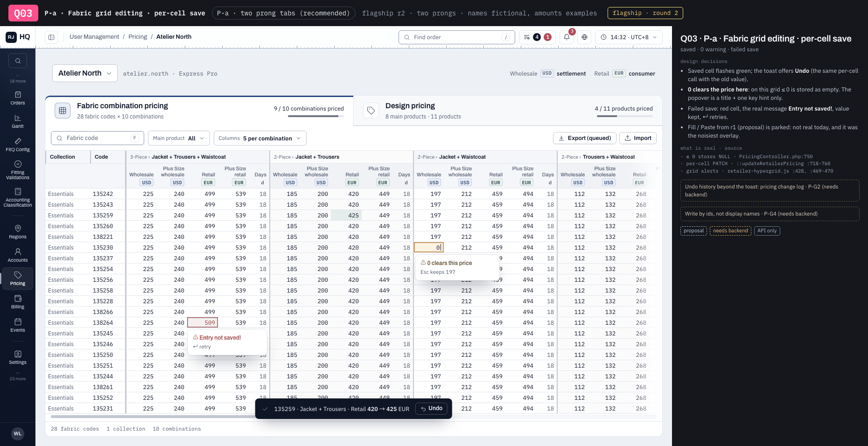
Task: Click the failed 509 retail cell
Action: (x=203, y=322)
